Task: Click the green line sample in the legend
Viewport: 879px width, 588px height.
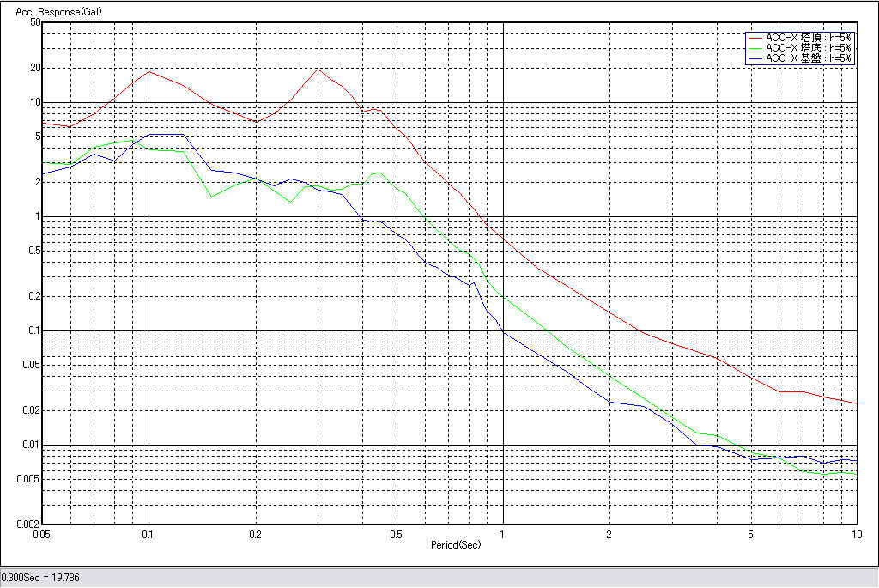Action: (755, 49)
